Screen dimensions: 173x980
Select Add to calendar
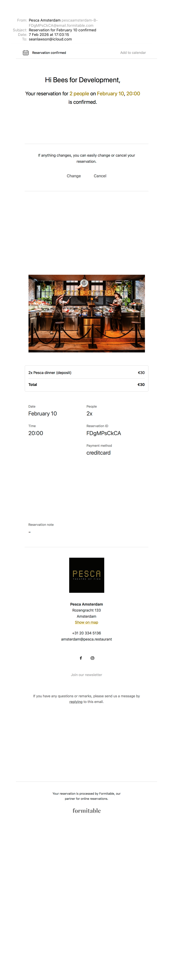133,53
